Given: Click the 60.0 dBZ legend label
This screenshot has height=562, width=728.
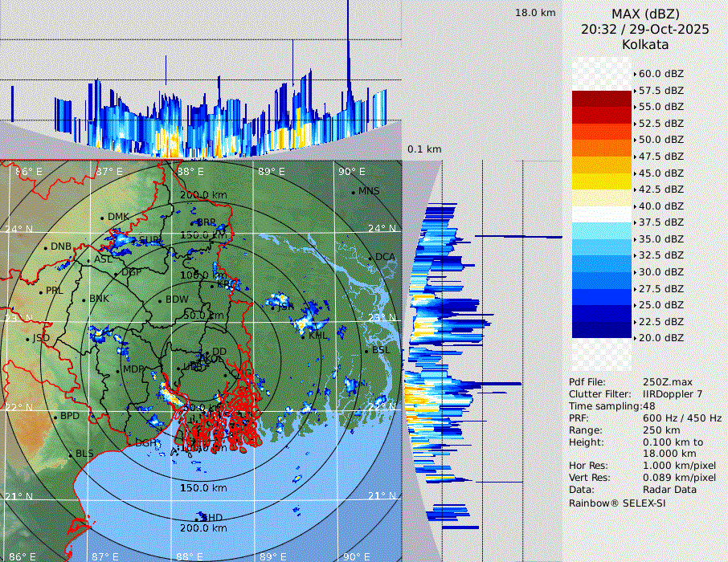Looking at the screenshot, I should pyautogui.click(x=661, y=73).
